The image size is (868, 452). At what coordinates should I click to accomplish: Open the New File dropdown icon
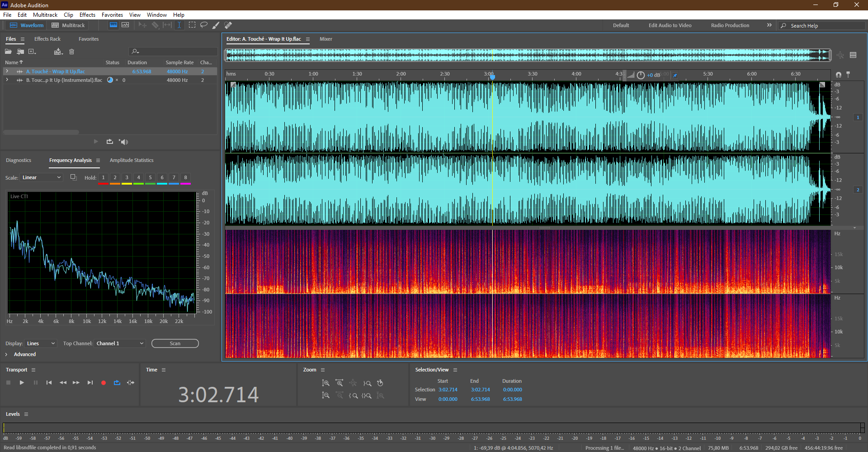[x=33, y=52]
